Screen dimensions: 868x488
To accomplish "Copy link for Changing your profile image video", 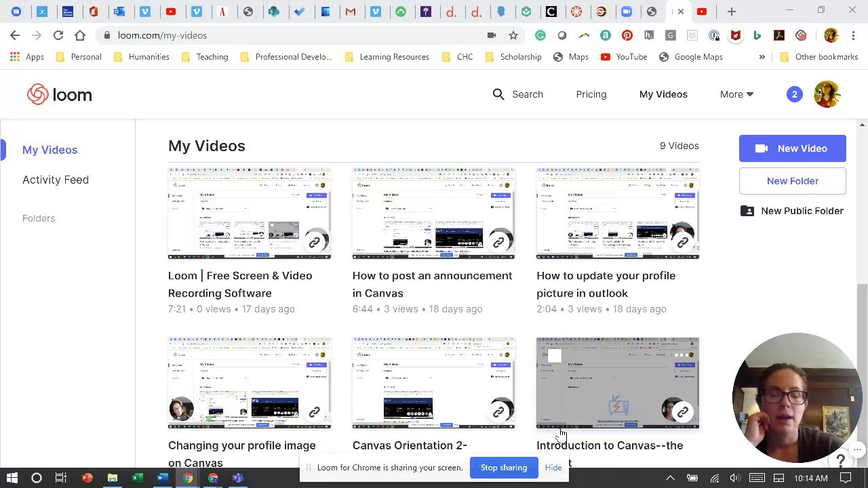I will pos(314,412).
